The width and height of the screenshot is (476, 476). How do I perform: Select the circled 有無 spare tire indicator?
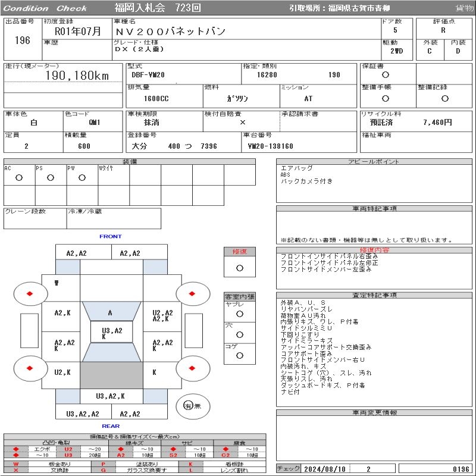point(192,406)
